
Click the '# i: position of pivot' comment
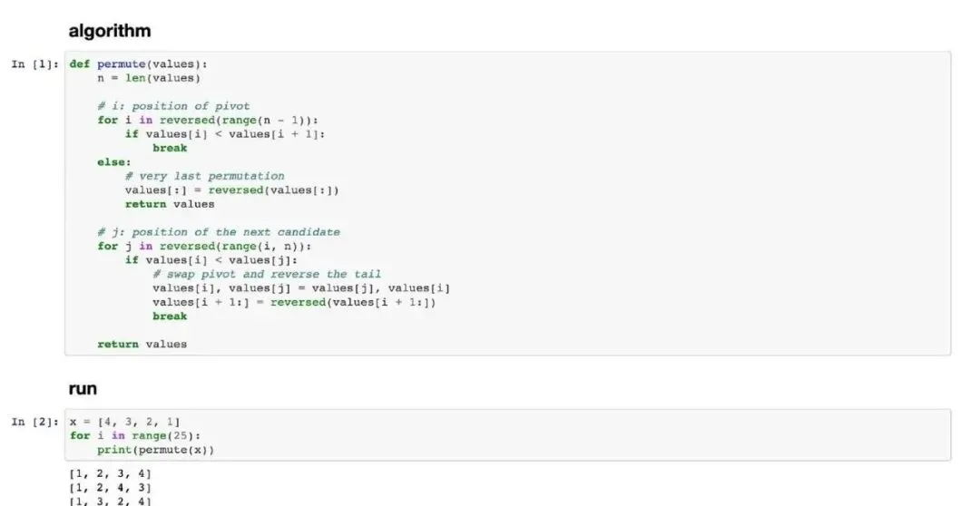pos(173,106)
